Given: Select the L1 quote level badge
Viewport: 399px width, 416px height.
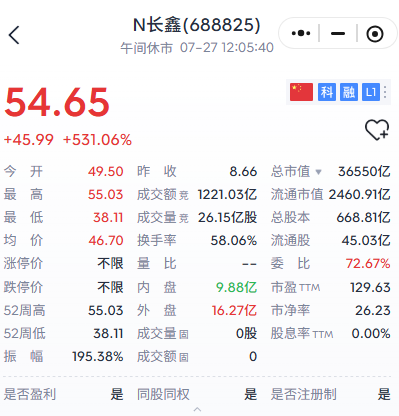Looking at the screenshot, I should 371,92.
